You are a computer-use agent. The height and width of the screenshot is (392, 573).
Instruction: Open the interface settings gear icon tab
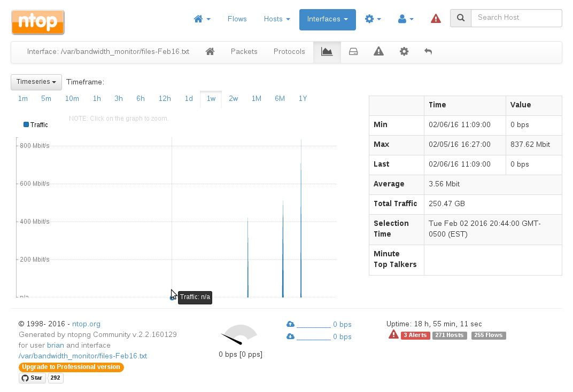(x=404, y=52)
